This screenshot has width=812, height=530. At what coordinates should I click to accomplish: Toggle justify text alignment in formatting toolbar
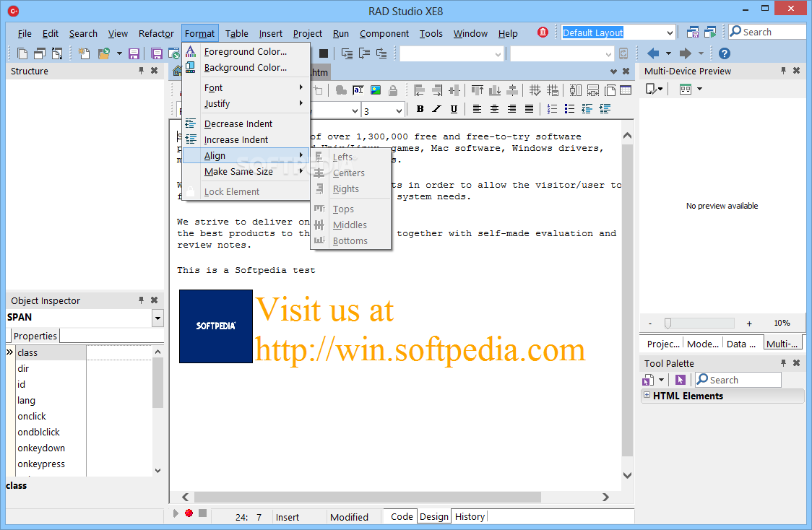(x=529, y=109)
